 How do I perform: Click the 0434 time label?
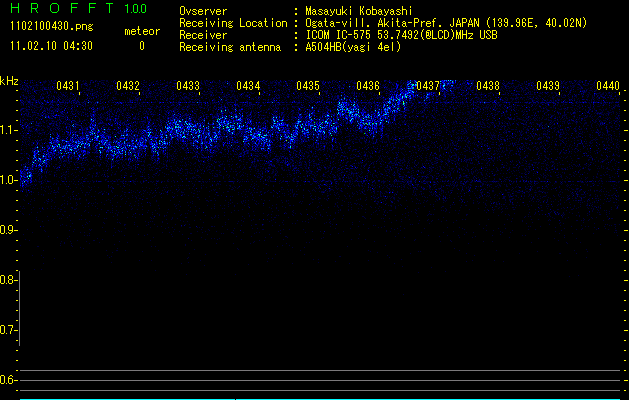[248, 86]
